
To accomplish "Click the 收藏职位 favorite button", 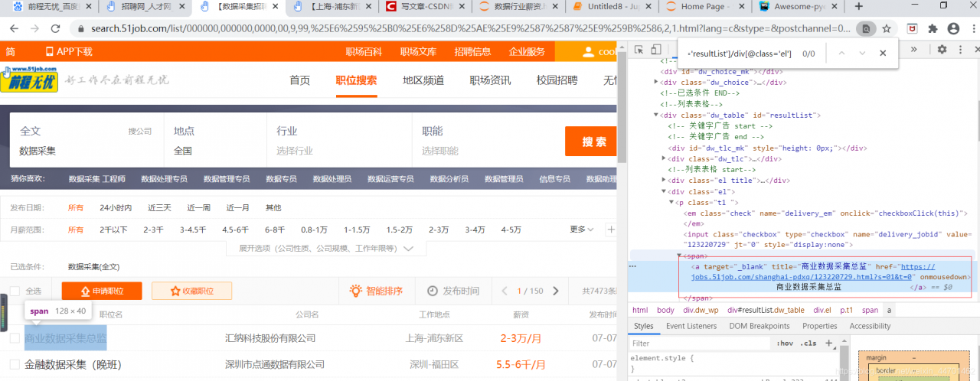I will tap(191, 291).
